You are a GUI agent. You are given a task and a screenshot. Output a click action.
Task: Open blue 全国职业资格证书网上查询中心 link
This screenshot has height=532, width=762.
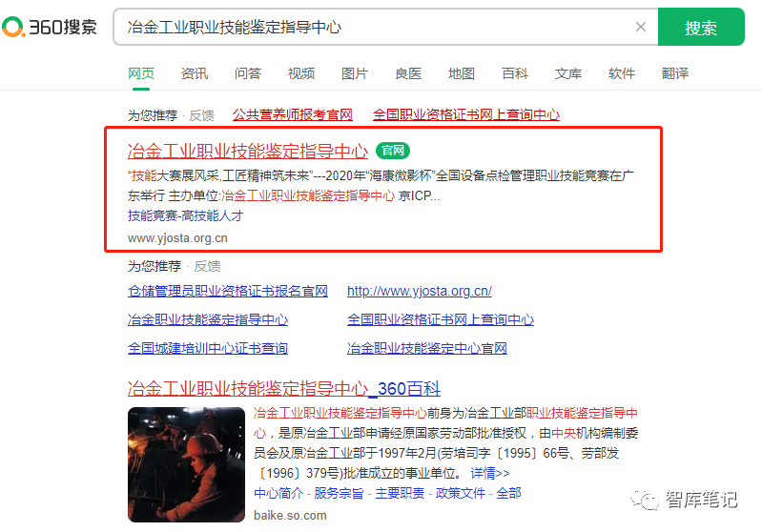click(x=441, y=319)
